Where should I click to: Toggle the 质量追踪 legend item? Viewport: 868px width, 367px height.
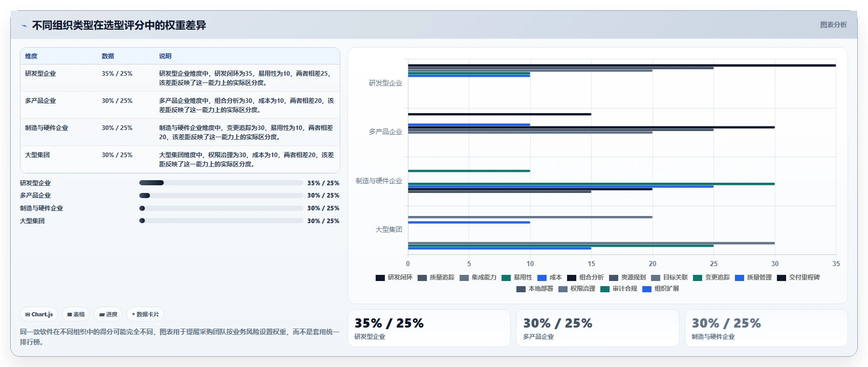point(436,277)
